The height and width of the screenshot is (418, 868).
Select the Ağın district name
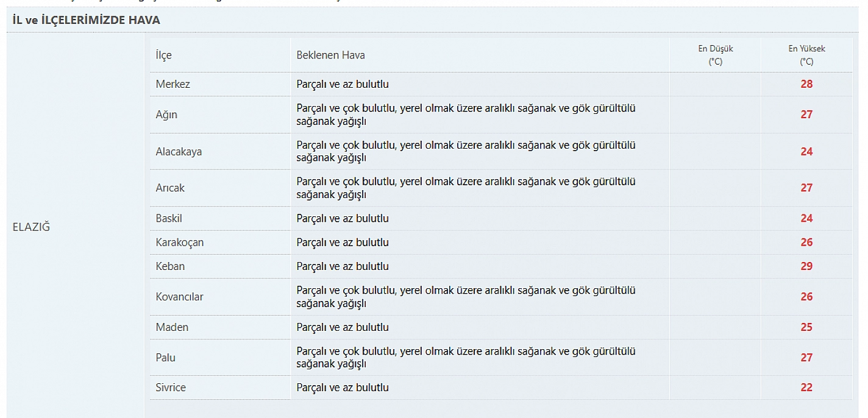[166, 115]
